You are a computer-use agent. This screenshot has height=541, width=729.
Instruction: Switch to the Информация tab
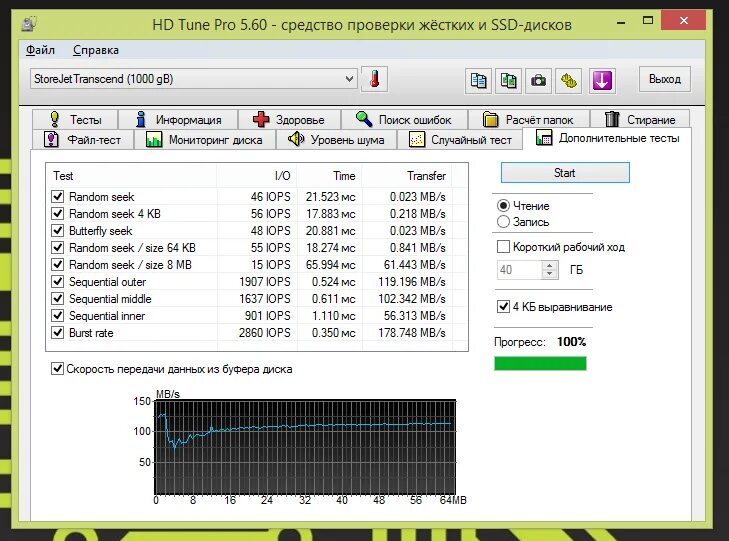tap(178, 119)
